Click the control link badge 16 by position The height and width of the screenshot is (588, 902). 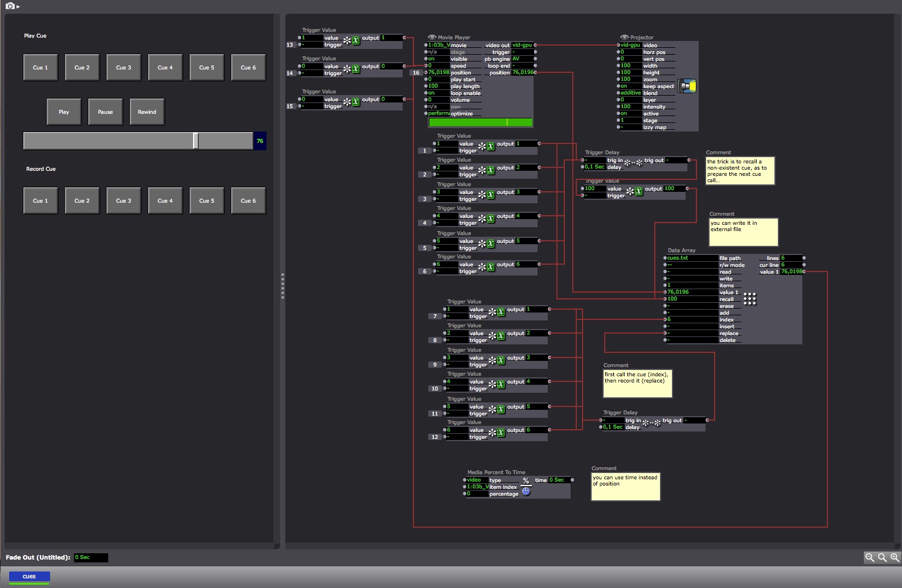pyautogui.click(x=416, y=73)
